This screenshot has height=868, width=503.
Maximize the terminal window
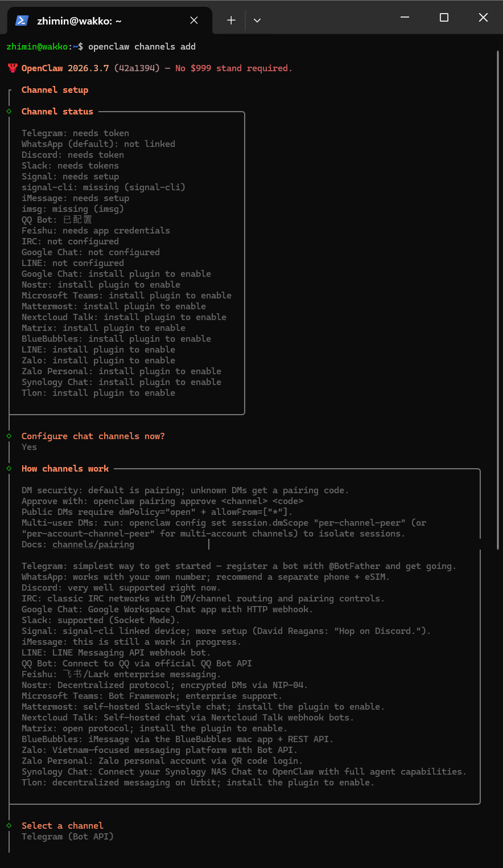coord(444,18)
